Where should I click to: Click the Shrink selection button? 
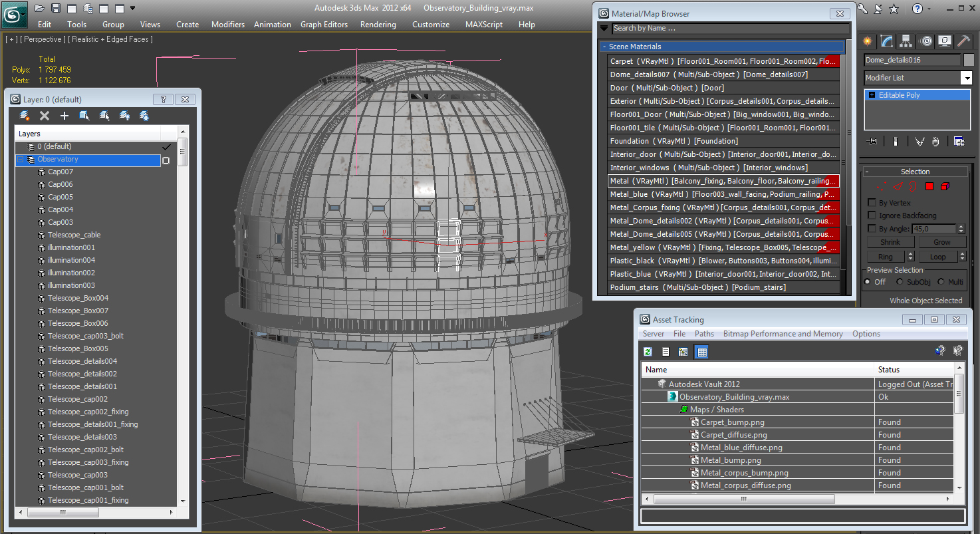pos(890,243)
